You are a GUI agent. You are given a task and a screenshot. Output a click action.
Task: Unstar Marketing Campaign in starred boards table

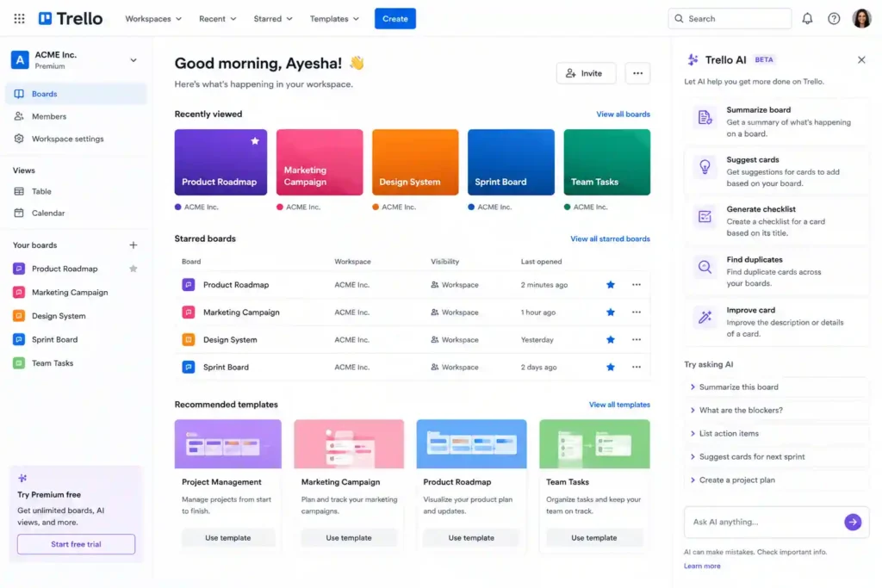pos(611,312)
